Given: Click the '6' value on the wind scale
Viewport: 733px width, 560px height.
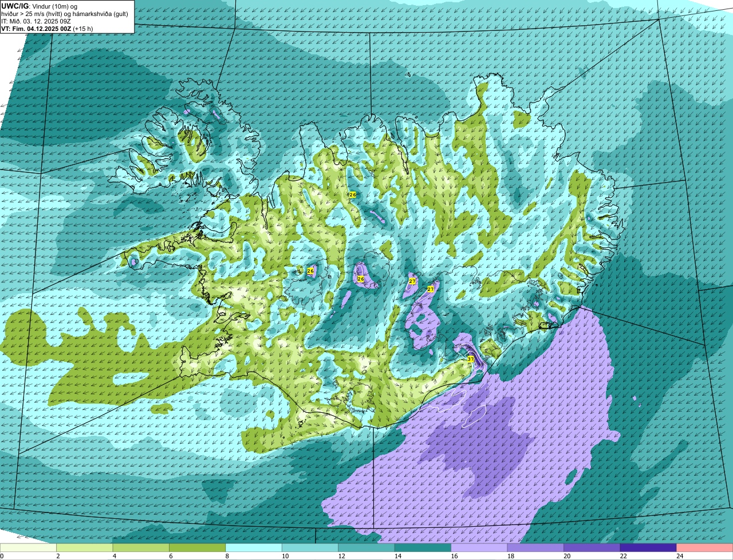Looking at the screenshot, I should point(170,556).
